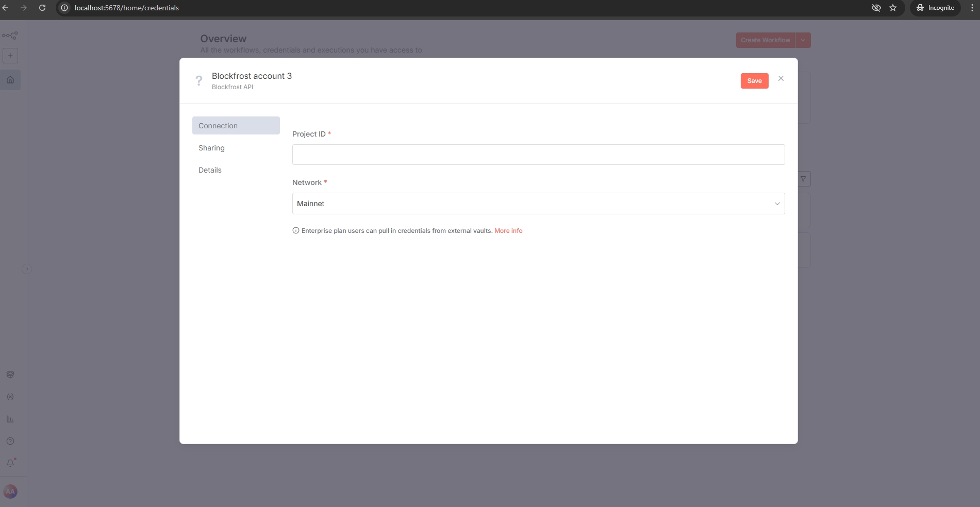Click the question mark credential icon
980x507 pixels.
pos(198,81)
